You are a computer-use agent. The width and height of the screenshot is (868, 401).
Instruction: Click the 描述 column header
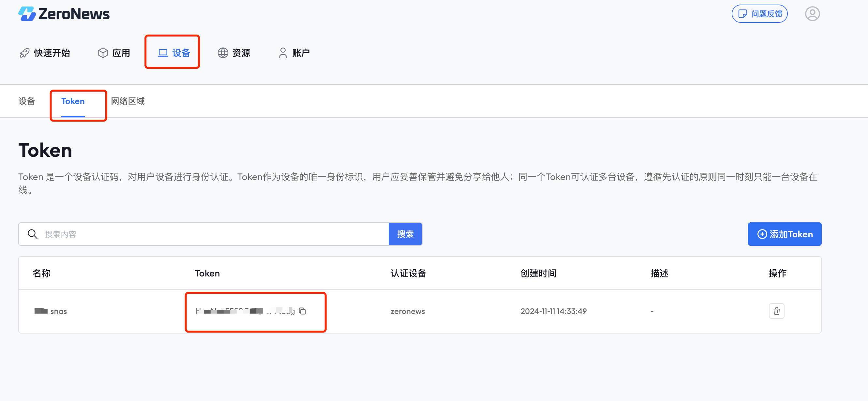(659, 273)
